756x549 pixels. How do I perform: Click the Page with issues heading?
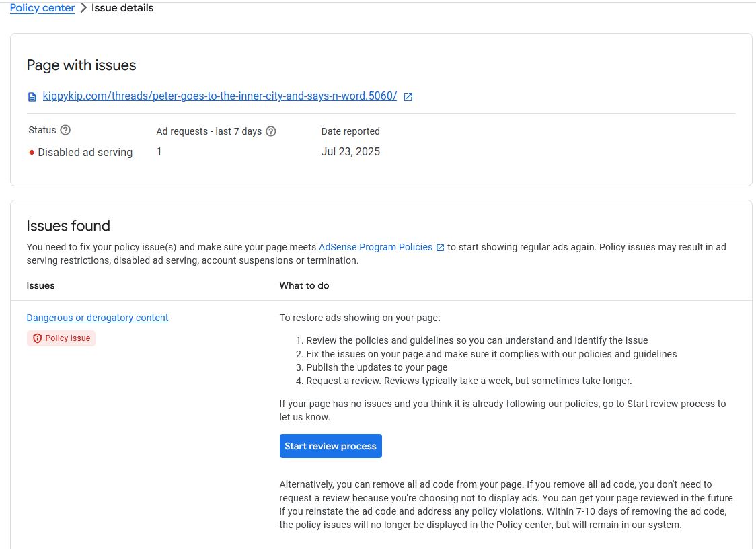(x=81, y=65)
